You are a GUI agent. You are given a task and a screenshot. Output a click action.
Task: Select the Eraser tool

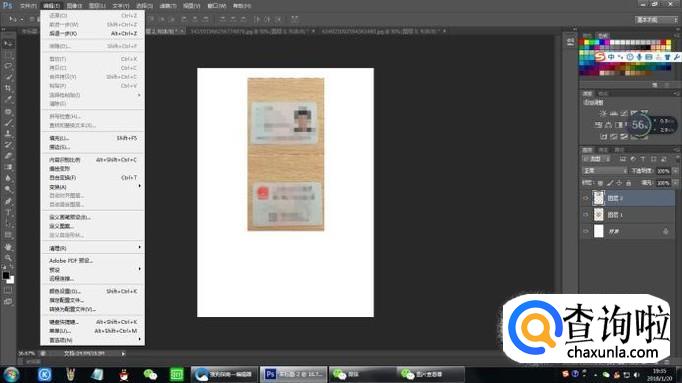[x=8, y=156]
